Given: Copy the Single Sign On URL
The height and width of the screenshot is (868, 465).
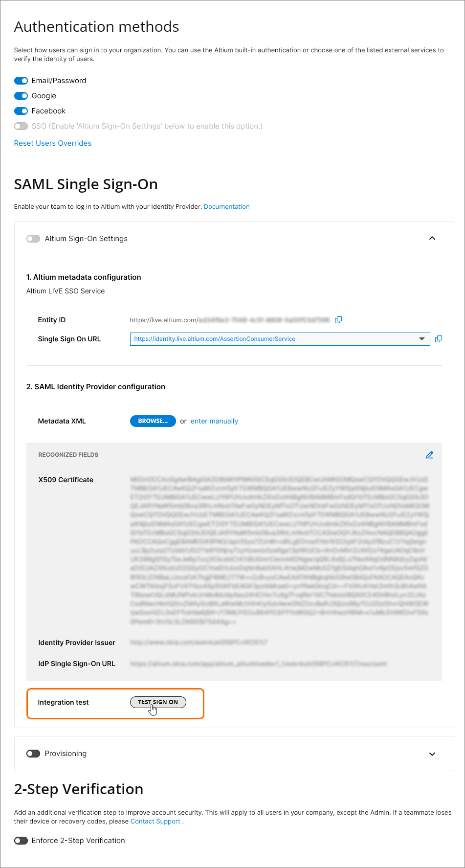Looking at the screenshot, I should click(x=439, y=339).
